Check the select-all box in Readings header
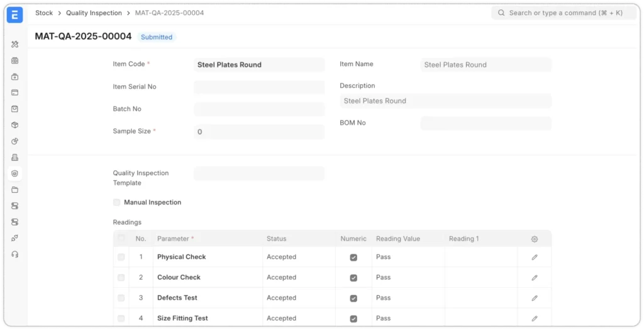 [121, 239]
